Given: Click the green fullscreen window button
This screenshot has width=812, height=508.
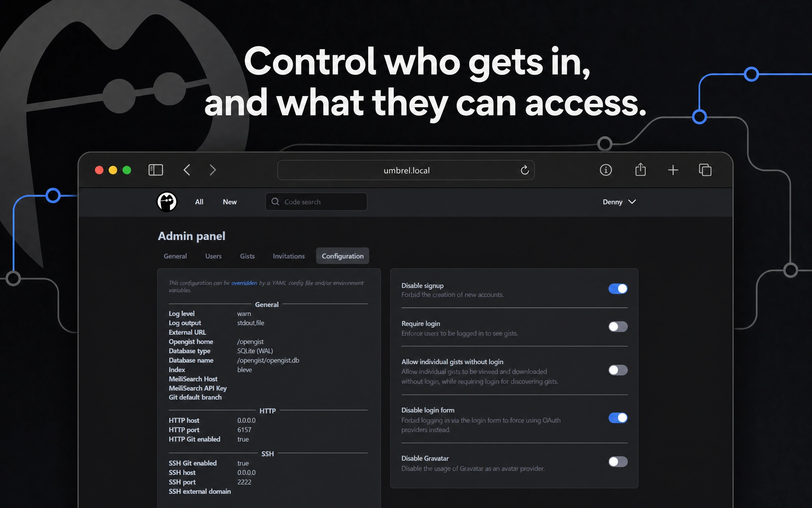Looking at the screenshot, I should tap(127, 170).
